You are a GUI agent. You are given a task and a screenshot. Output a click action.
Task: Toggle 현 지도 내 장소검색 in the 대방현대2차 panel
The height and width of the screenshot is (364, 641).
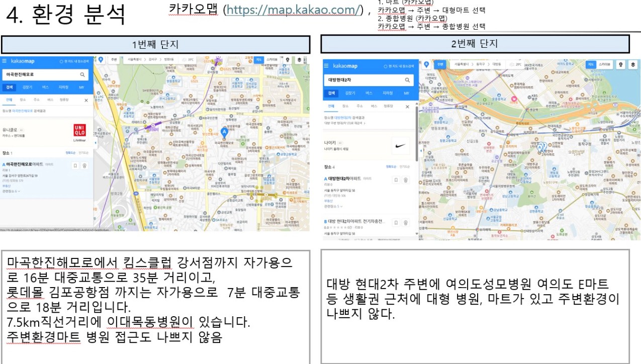point(399,66)
